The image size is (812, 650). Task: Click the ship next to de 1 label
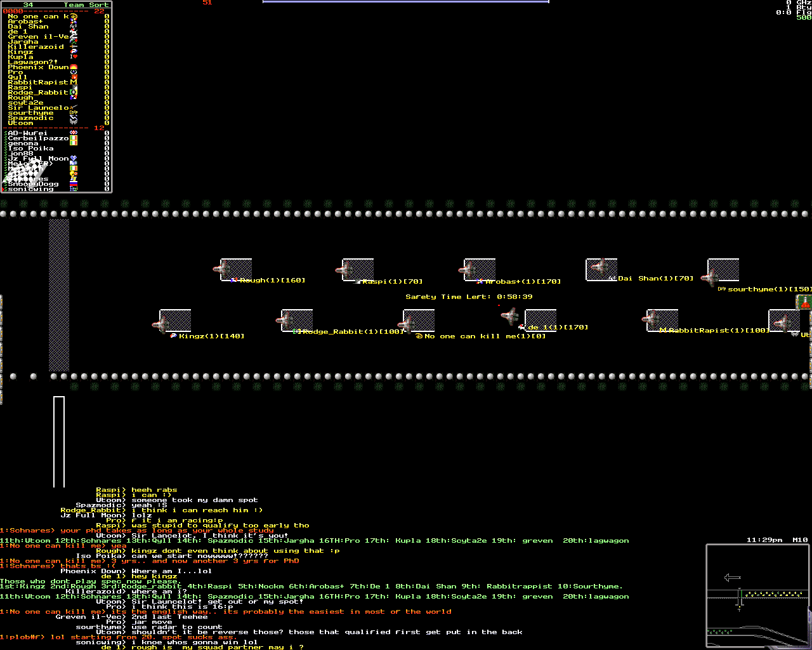click(x=509, y=315)
